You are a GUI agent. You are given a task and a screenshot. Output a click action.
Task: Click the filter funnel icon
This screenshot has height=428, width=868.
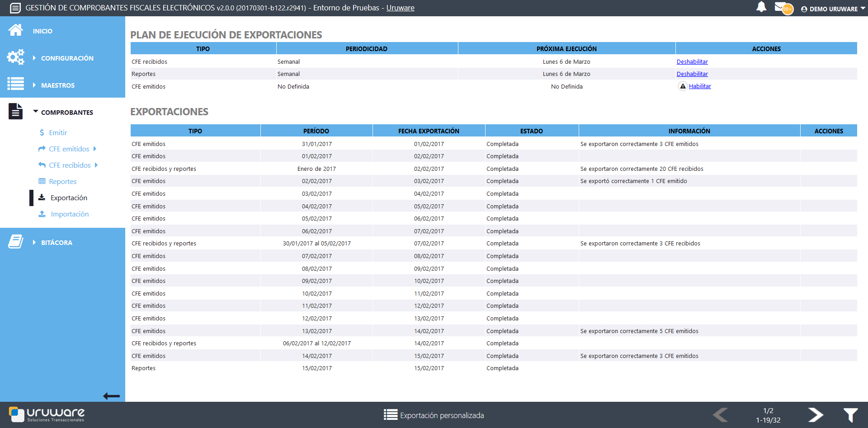click(x=850, y=414)
